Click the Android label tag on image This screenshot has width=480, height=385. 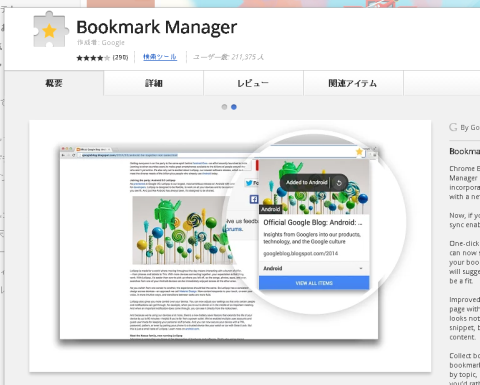(270, 209)
